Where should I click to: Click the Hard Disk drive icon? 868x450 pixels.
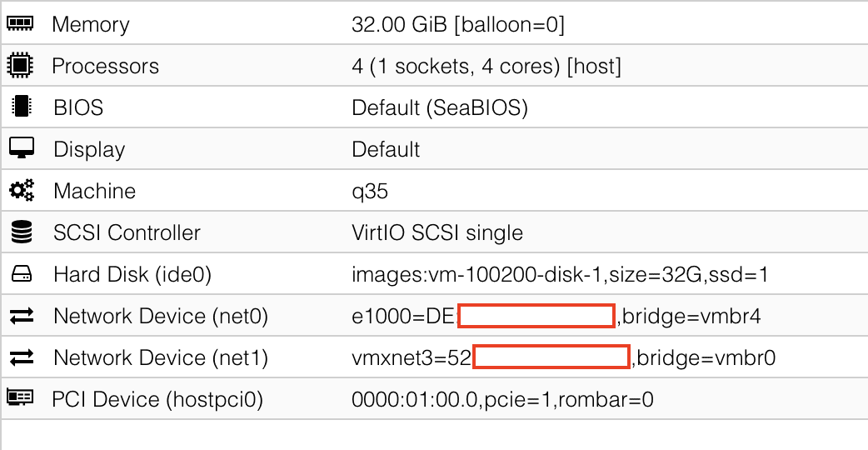pyautogui.click(x=21, y=274)
